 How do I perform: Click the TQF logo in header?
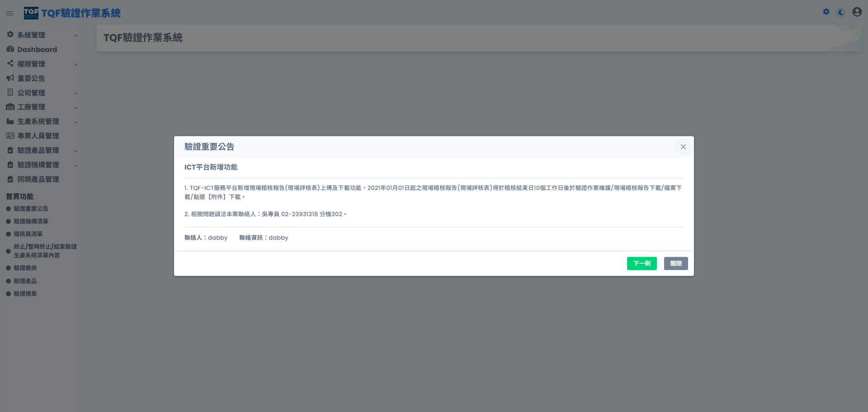[31, 13]
